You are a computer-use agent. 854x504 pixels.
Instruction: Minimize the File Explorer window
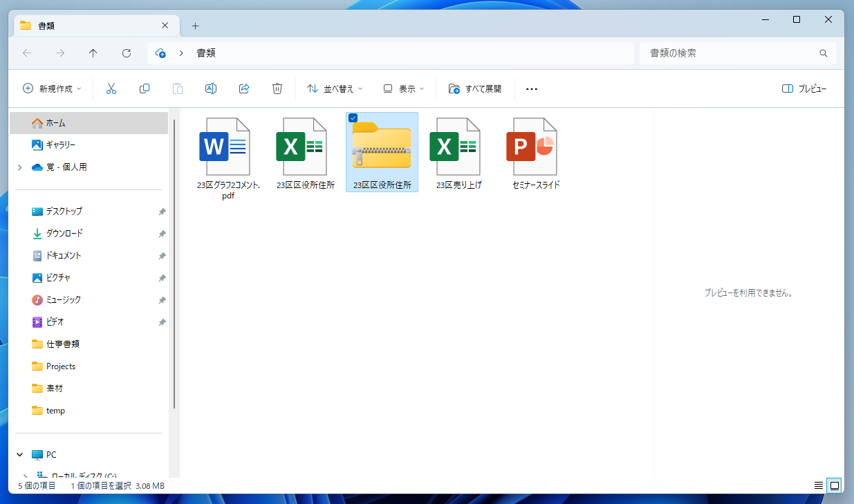[x=765, y=20]
